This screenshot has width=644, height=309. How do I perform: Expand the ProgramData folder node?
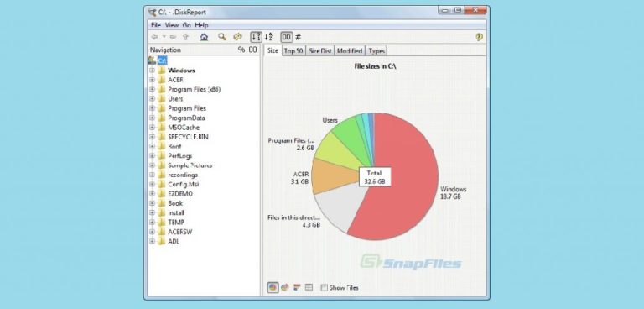[152, 118]
